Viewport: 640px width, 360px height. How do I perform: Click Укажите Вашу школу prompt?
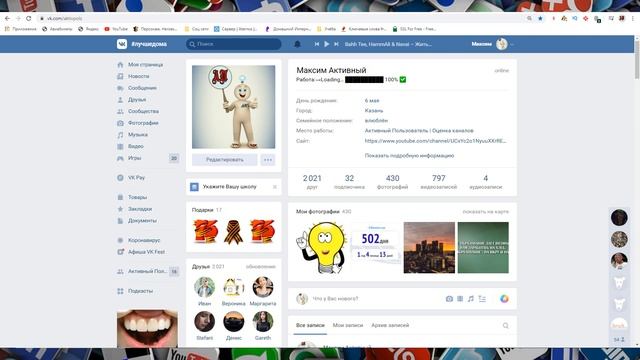tap(229, 187)
